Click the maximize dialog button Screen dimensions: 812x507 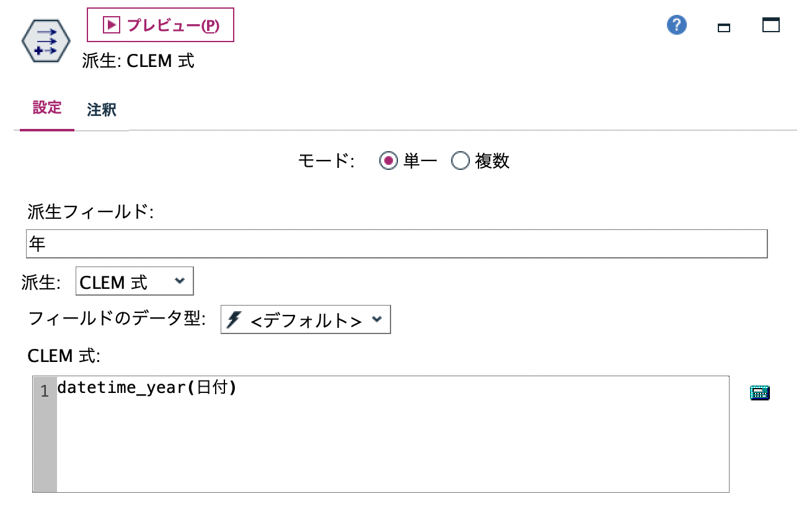[770, 25]
